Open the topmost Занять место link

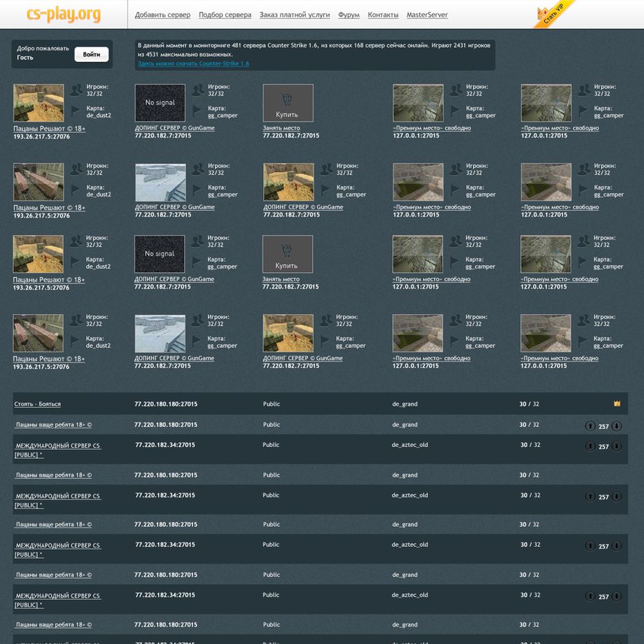click(281, 128)
